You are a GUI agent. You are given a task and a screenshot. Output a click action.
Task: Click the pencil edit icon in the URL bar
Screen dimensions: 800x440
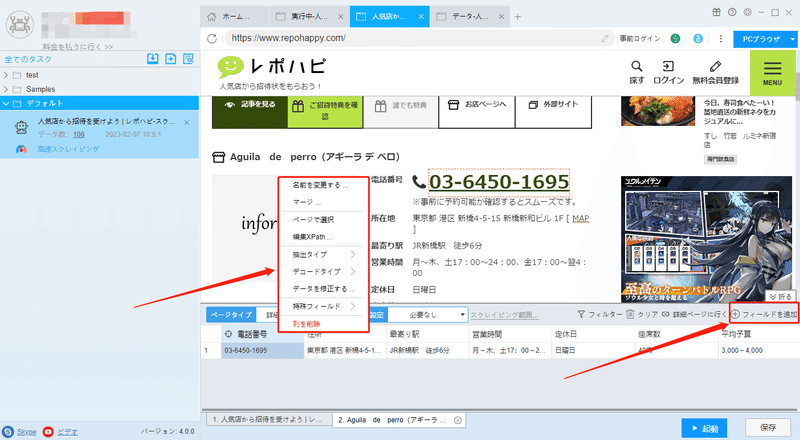(605, 38)
